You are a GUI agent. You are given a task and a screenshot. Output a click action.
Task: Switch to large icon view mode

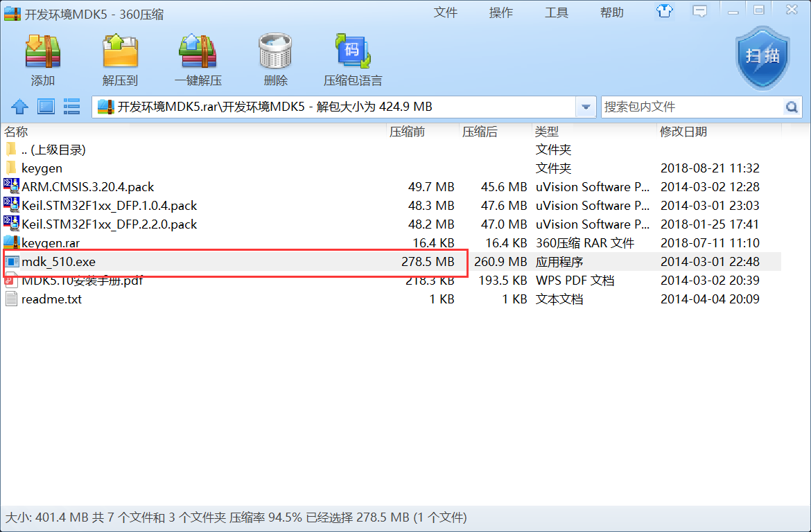44,106
